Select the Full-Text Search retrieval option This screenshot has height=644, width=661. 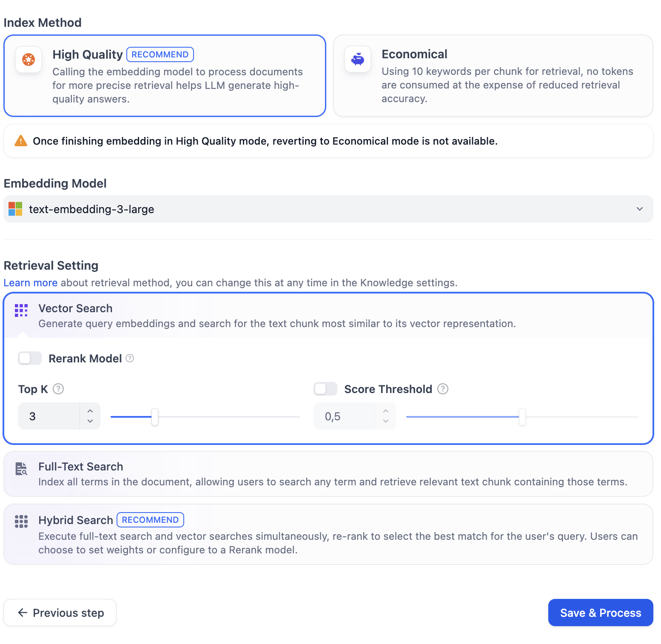coord(328,474)
